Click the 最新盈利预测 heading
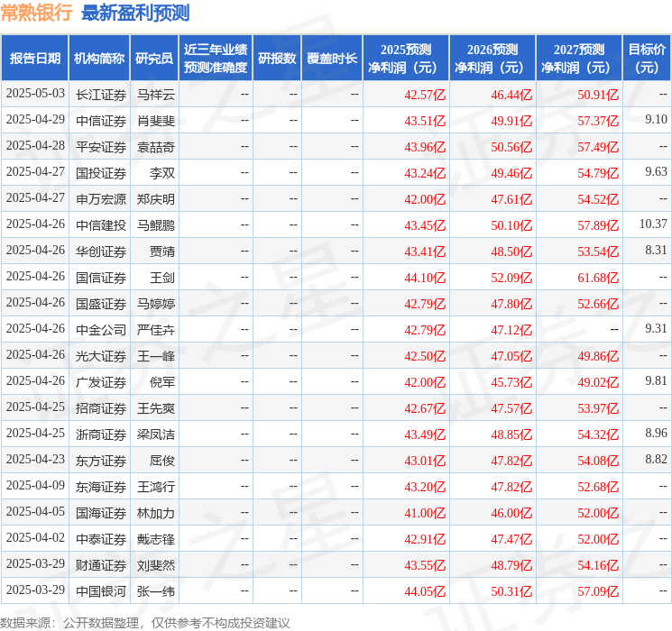Image resolution: width=672 pixels, height=631 pixels. tap(135, 13)
